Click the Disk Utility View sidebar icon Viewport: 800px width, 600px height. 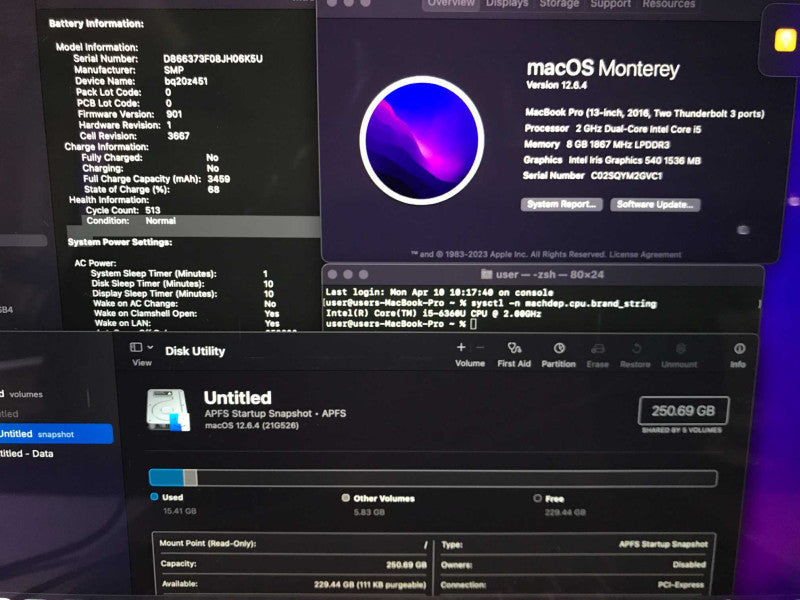coord(136,347)
